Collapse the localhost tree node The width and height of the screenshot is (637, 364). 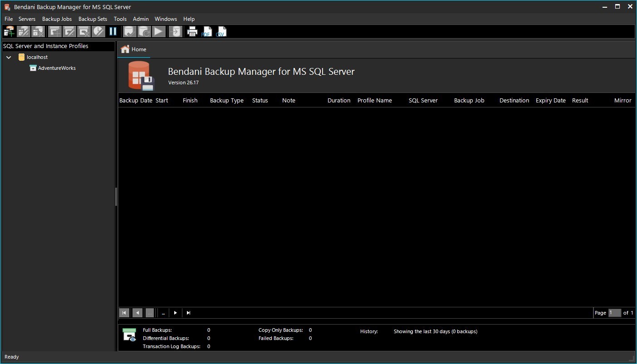[x=9, y=58]
